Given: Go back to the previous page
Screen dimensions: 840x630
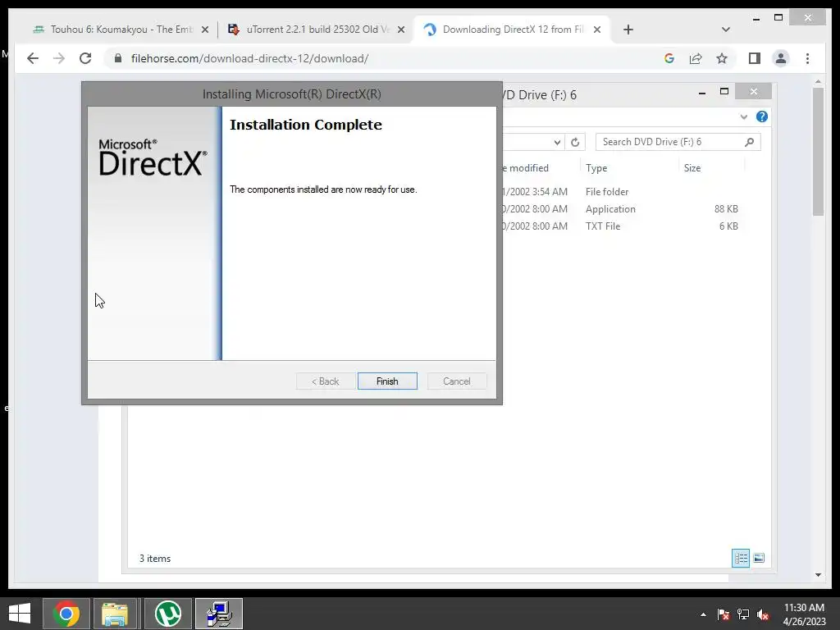Looking at the screenshot, I should (x=33, y=58).
